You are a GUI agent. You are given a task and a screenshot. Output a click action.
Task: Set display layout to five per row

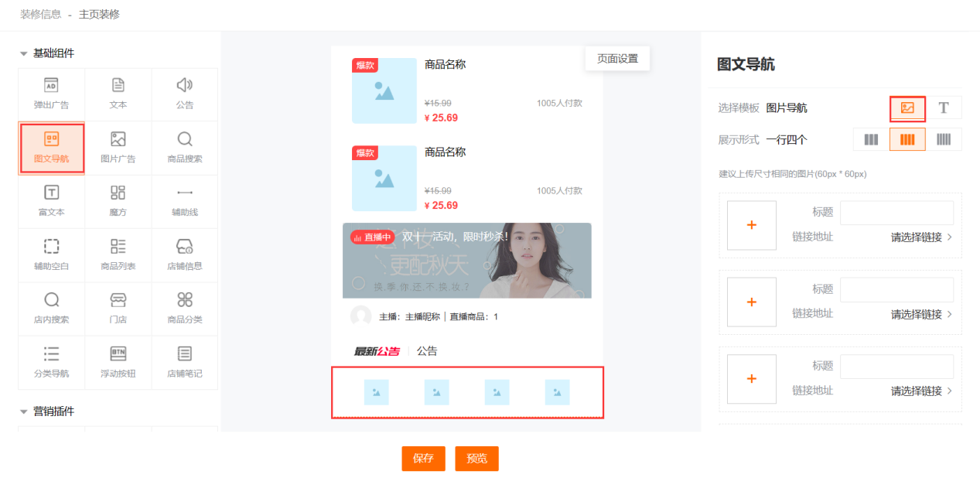944,140
